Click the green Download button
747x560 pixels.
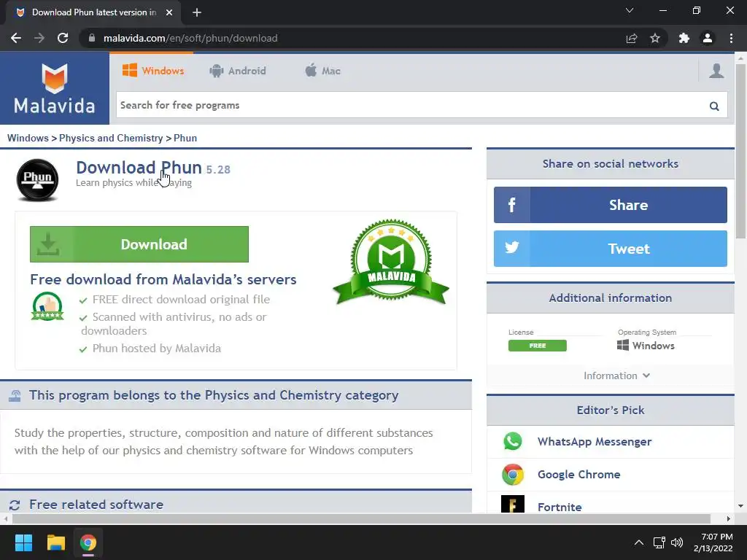click(139, 244)
